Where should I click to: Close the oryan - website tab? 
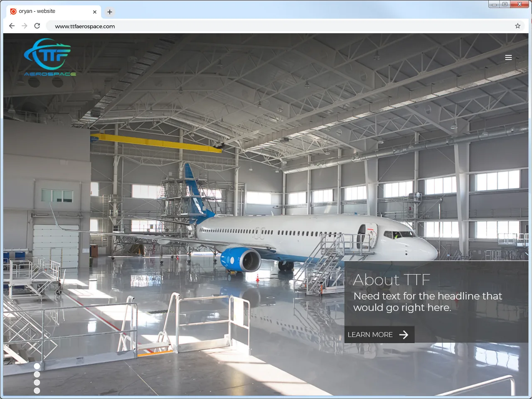click(x=95, y=12)
